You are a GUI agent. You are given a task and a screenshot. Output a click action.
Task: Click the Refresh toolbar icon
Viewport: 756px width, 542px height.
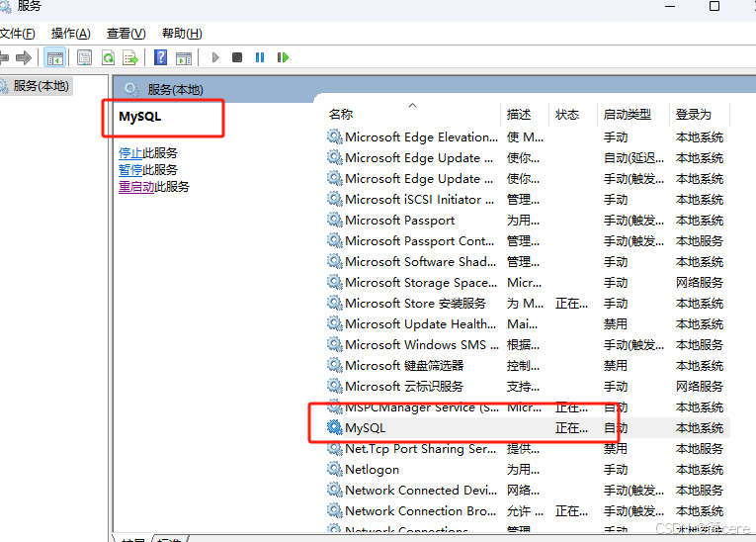pos(108,58)
